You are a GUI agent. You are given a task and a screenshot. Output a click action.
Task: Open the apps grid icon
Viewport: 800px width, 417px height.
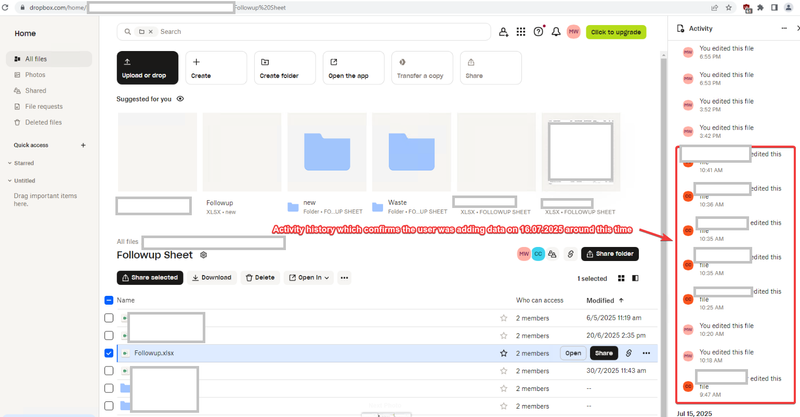click(x=521, y=32)
